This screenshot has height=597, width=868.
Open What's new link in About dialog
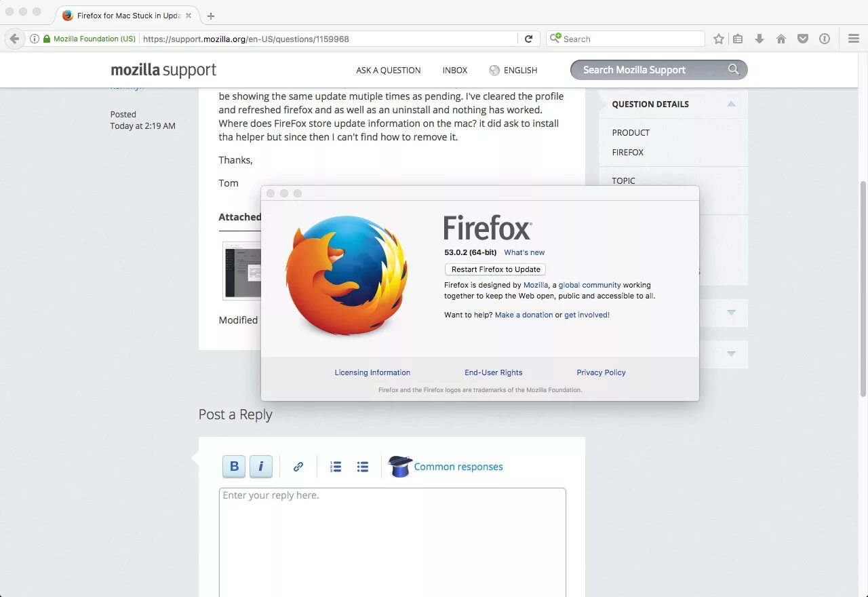pos(524,252)
